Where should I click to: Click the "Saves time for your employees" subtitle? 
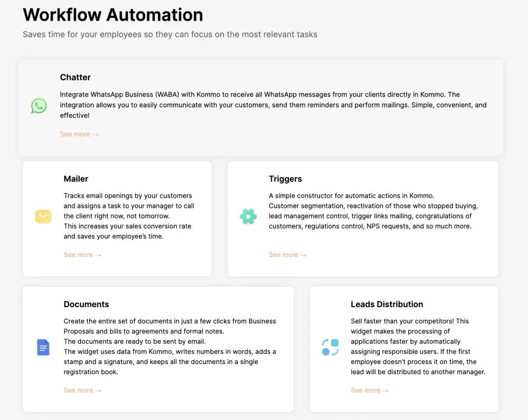(170, 35)
